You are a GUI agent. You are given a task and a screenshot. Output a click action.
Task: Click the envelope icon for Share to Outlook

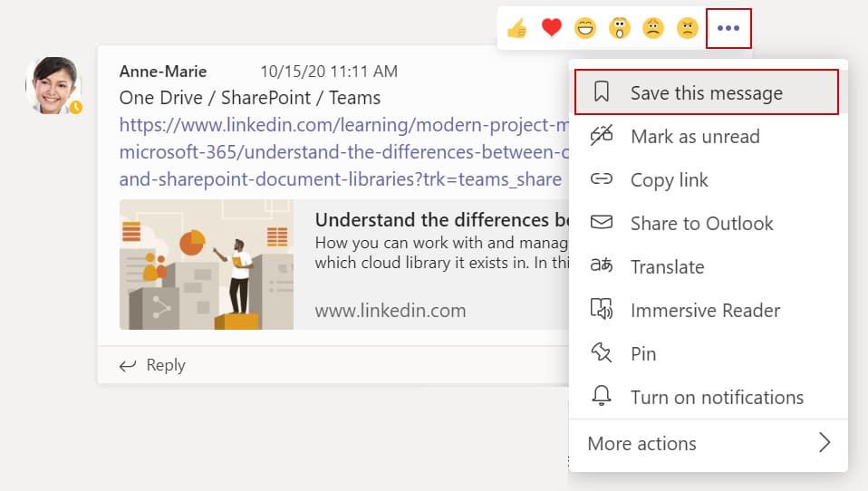point(602,223)
